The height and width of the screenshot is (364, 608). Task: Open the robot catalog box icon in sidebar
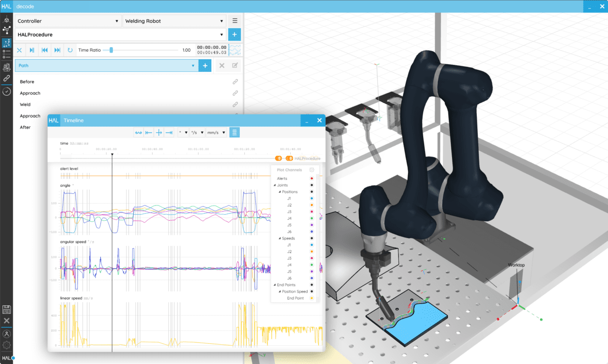[x=7, y=67]
